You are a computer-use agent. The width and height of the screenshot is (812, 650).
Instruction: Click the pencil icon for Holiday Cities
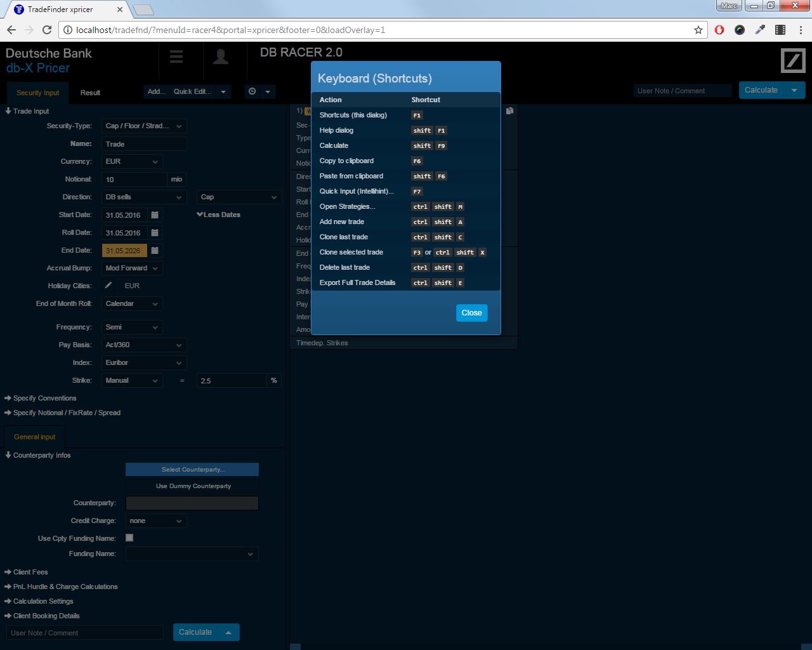[108, 286]
